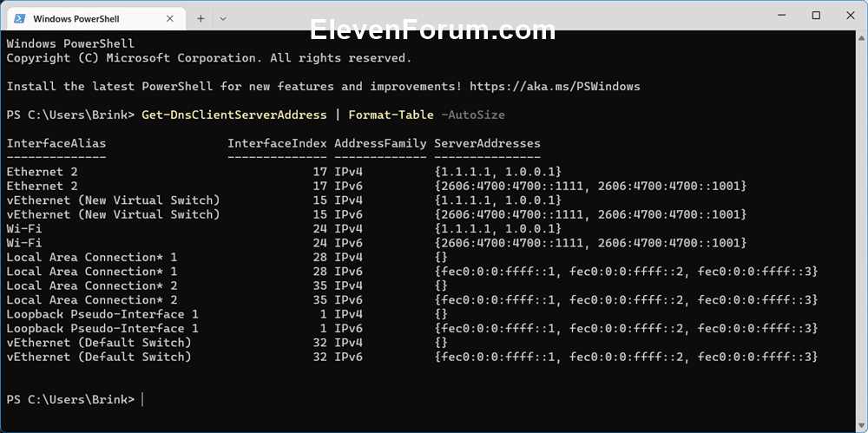Screen dimensions: 868x433
Task: Click the ServerAddresses column header
Action: click(487, 144)
